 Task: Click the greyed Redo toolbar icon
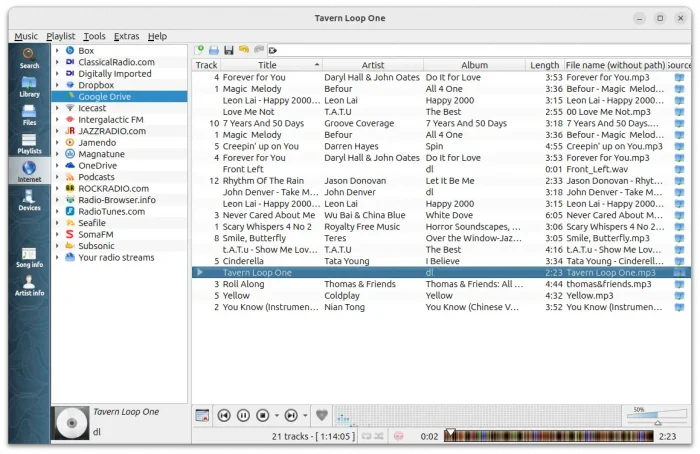pos(258,50)
